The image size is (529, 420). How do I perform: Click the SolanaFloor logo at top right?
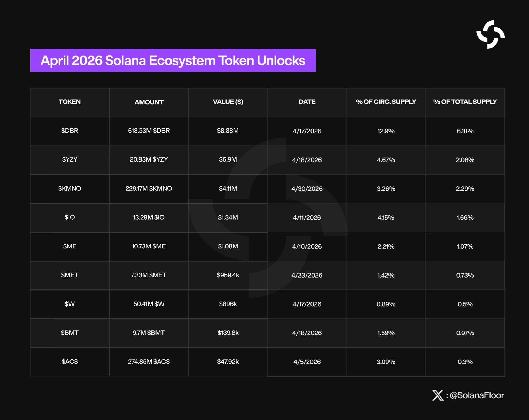pyautogui.click(x=490, y=35)
